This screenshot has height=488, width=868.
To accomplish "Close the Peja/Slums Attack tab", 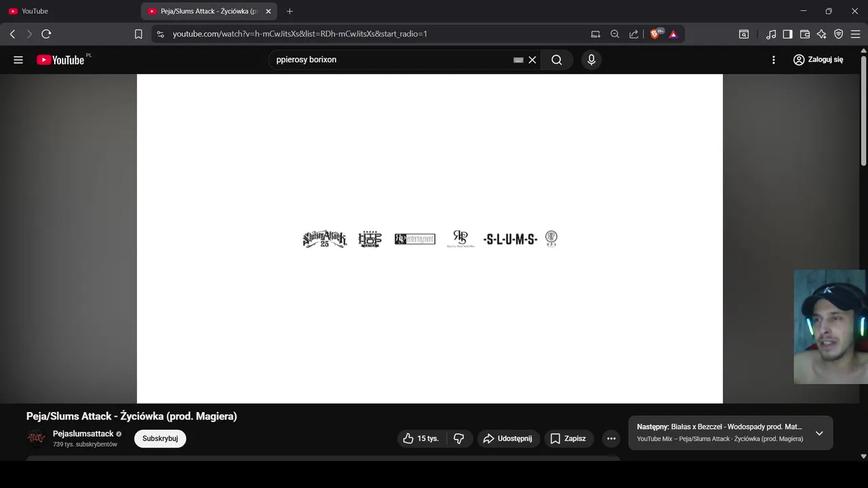I will tap(269, 12).
